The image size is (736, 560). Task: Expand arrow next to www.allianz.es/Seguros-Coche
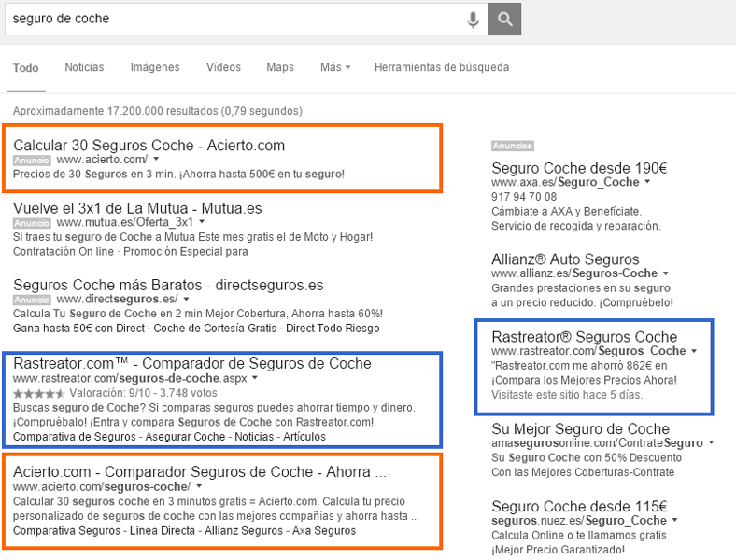click(x=666, y=273)
